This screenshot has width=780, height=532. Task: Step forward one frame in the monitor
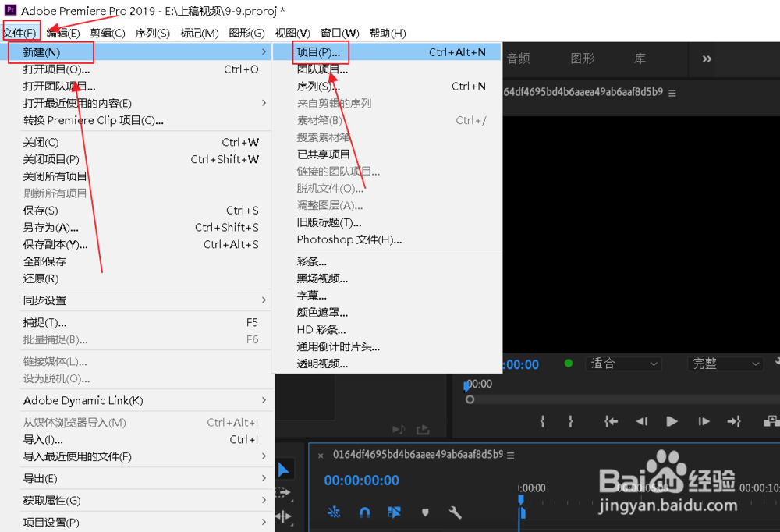click(704, 421)
